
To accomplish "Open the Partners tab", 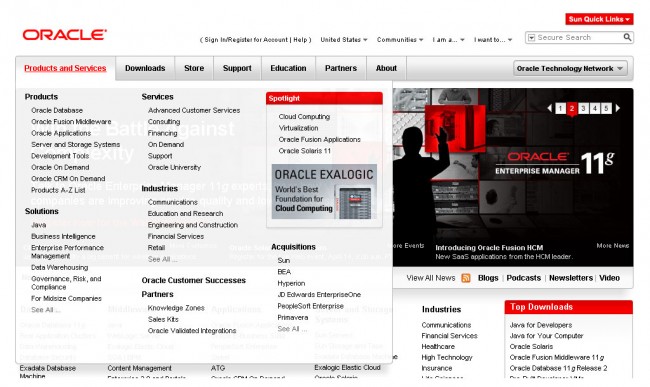I will click(x=341, y=68).
